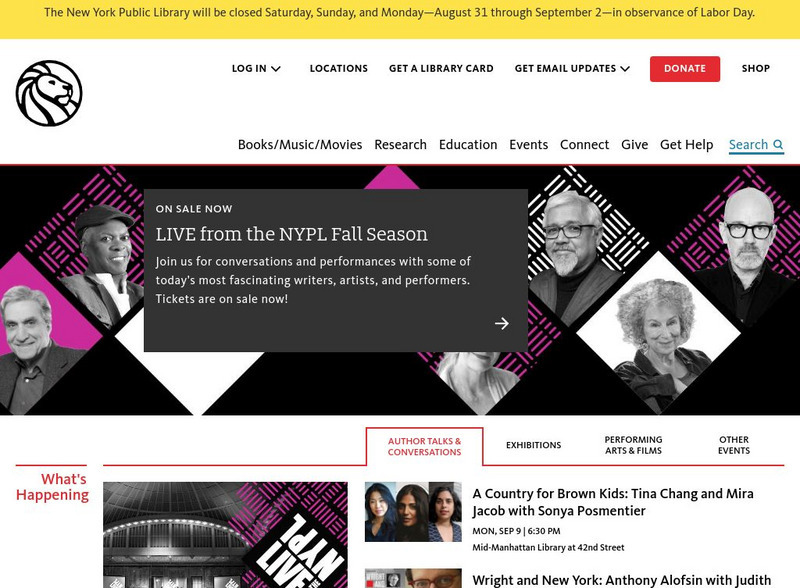This screenshot has width=800, height=588.
Task: Open A Country for Brown Kids event
Action: pos(613,502)
